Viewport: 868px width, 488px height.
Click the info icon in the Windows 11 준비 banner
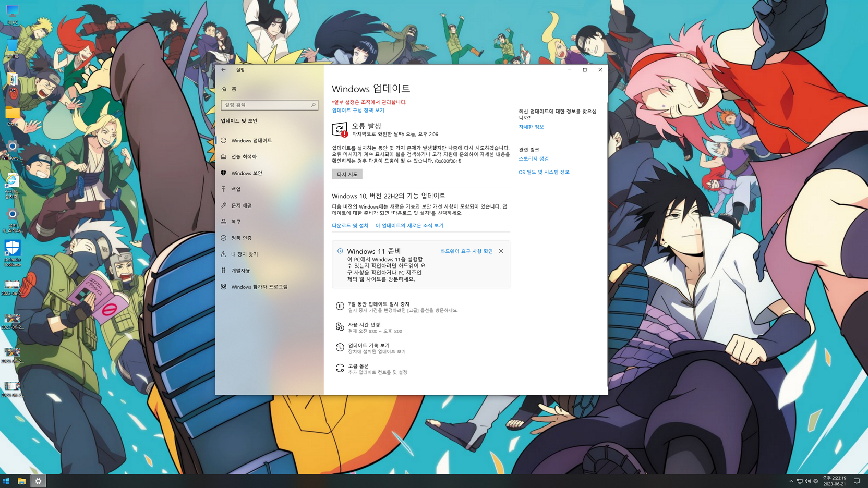(340, 251)
